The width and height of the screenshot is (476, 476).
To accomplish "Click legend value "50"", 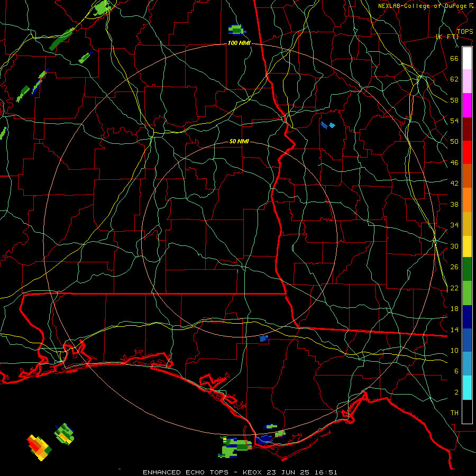I will pos(454,142).
